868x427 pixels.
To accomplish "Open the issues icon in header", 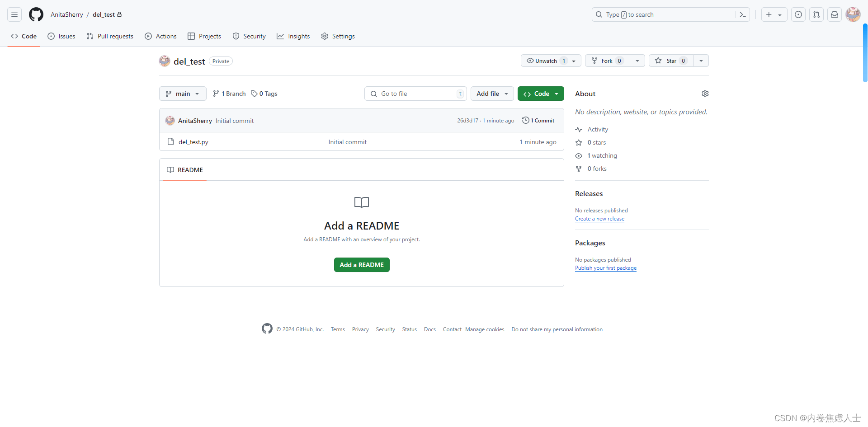I will 798,14.
